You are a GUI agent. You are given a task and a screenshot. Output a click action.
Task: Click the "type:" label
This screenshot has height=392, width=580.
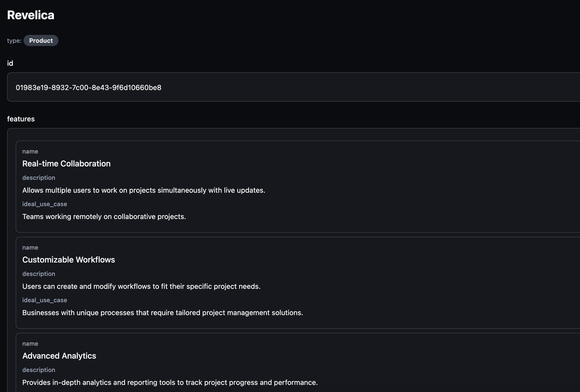14,41
